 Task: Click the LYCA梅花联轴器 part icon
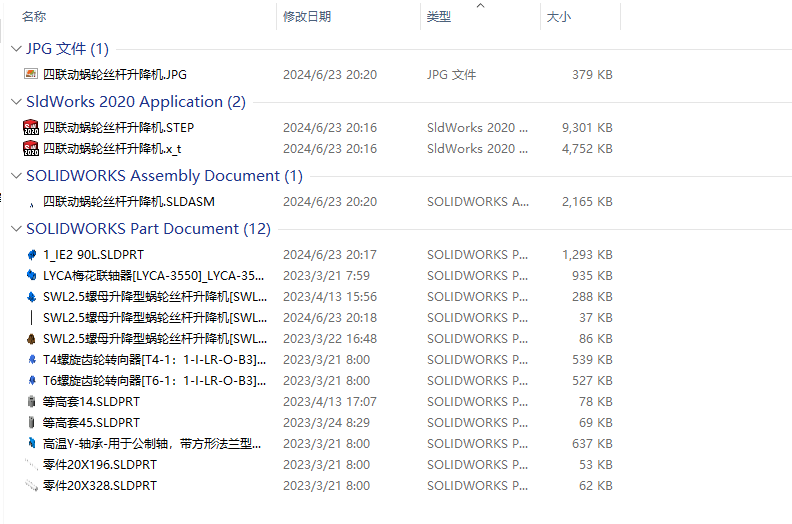pos(31,275)
